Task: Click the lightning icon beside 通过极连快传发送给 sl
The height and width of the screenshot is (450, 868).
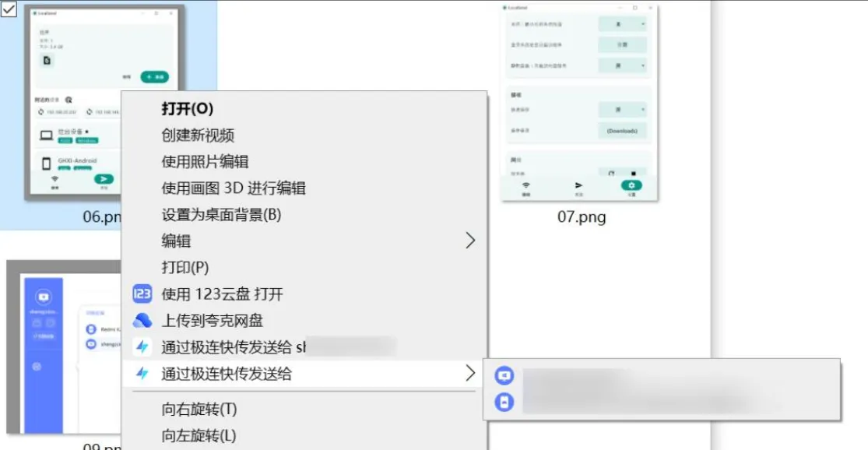Action: pos(142,347)
